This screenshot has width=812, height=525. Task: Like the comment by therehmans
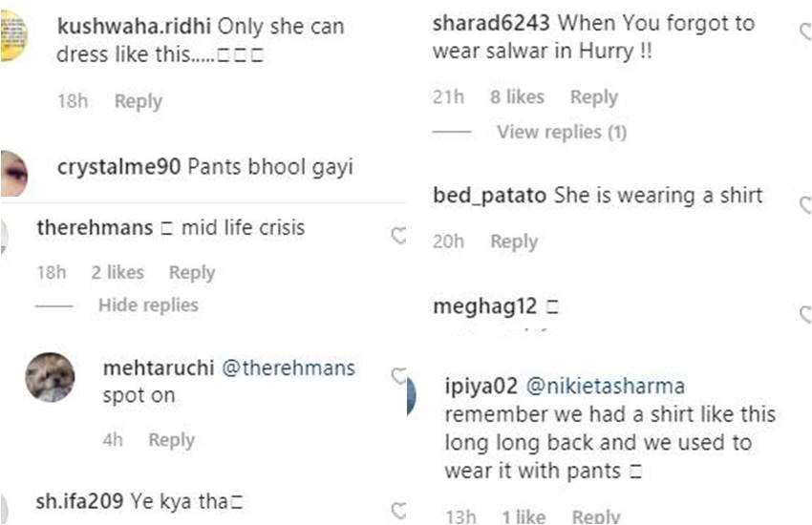coord(399,236)
